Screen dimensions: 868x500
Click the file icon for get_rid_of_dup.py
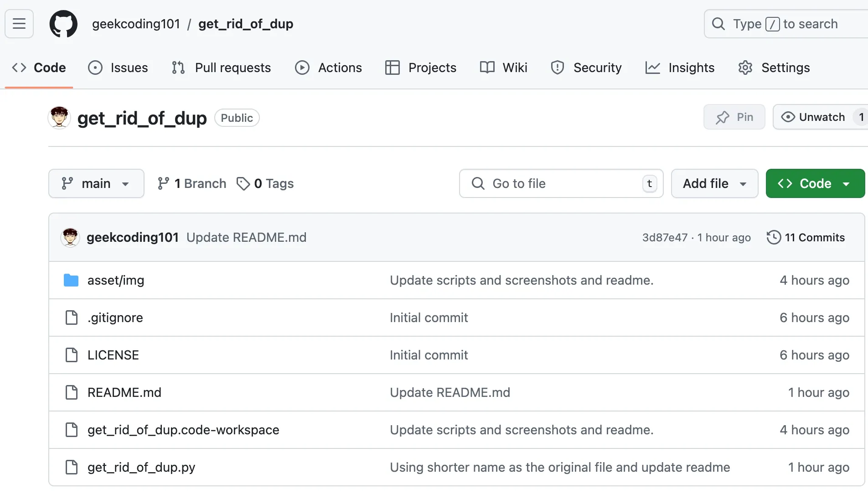[x=72, y=467]
